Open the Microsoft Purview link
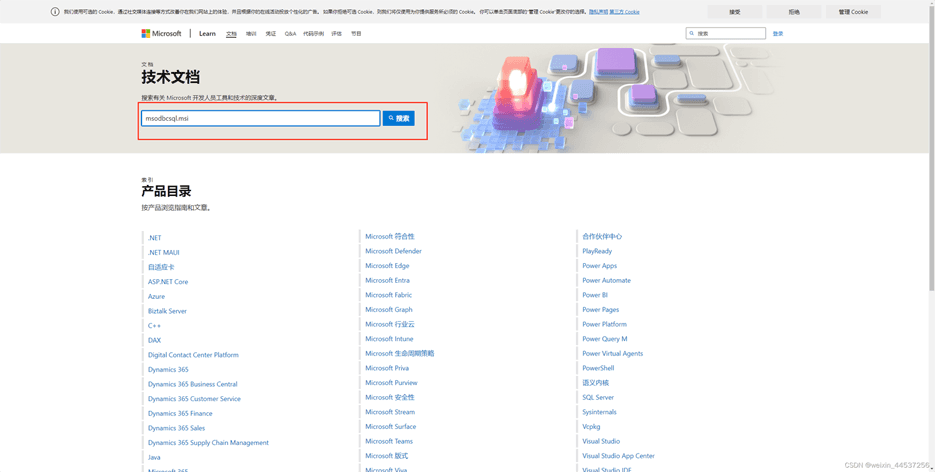The width and height of the screenshot is (935, 472). (391, 383)
